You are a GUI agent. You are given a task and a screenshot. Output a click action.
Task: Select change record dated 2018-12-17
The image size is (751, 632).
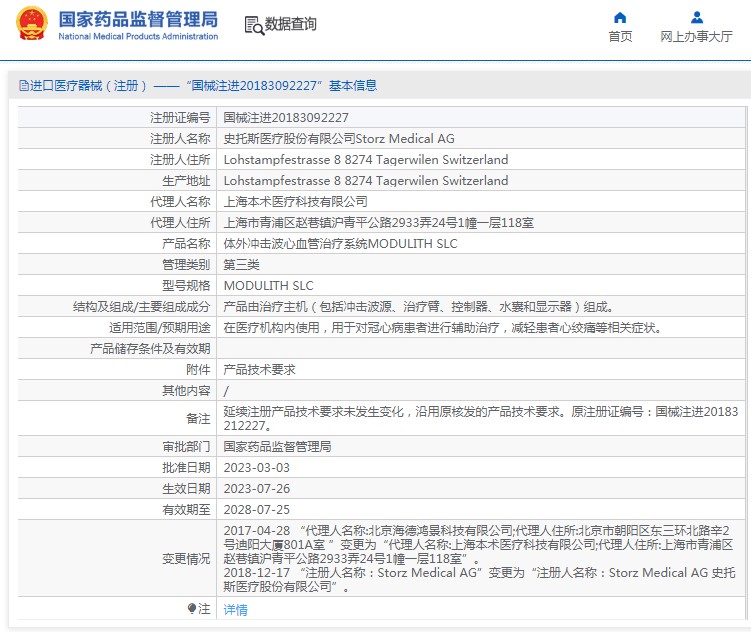[x=479, y=579]
